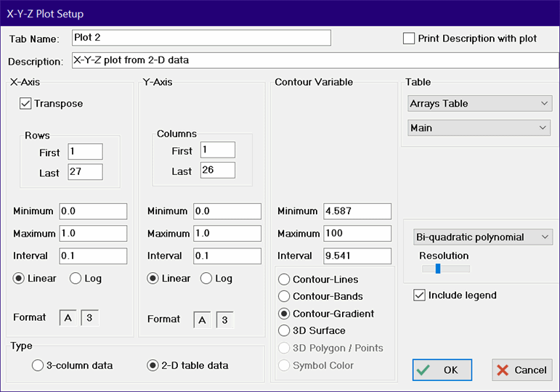Click the Contour Variable Maximum field
The image size is (560, 392).
coord(358,234)
